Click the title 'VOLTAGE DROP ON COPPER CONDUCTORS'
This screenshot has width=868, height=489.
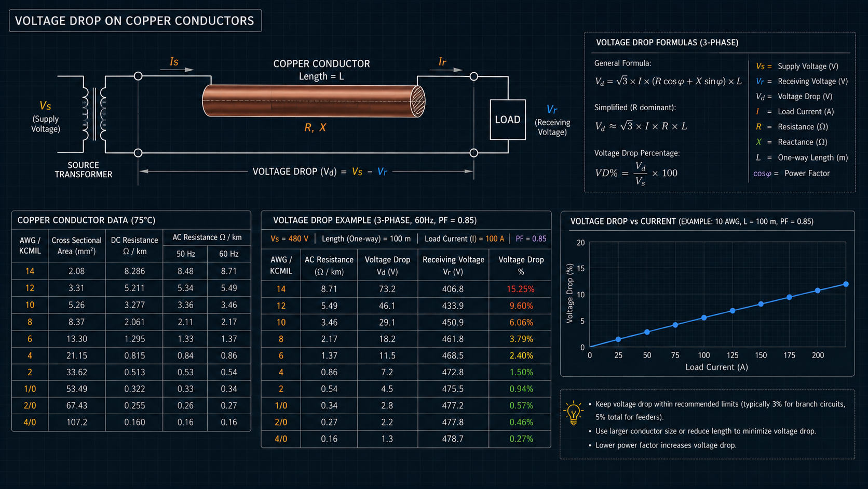(x=135, y=21)
